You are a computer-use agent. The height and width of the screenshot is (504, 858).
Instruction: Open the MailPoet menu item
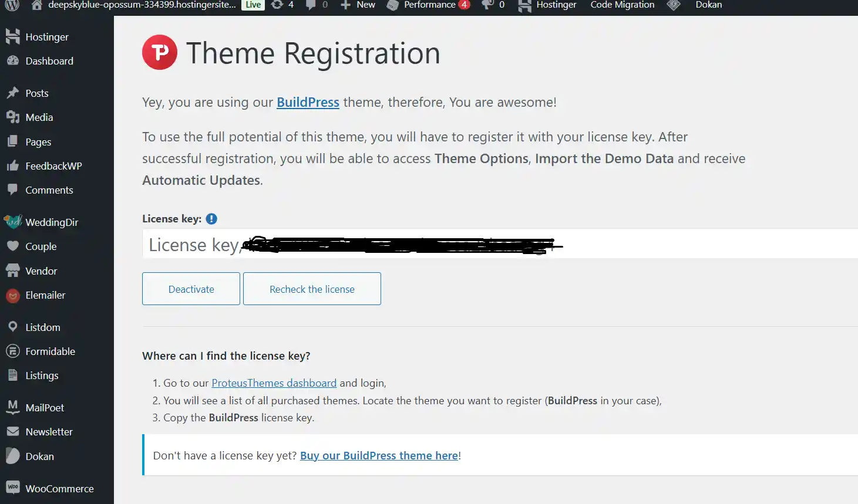pyautogui.click(x=45, y=407)
